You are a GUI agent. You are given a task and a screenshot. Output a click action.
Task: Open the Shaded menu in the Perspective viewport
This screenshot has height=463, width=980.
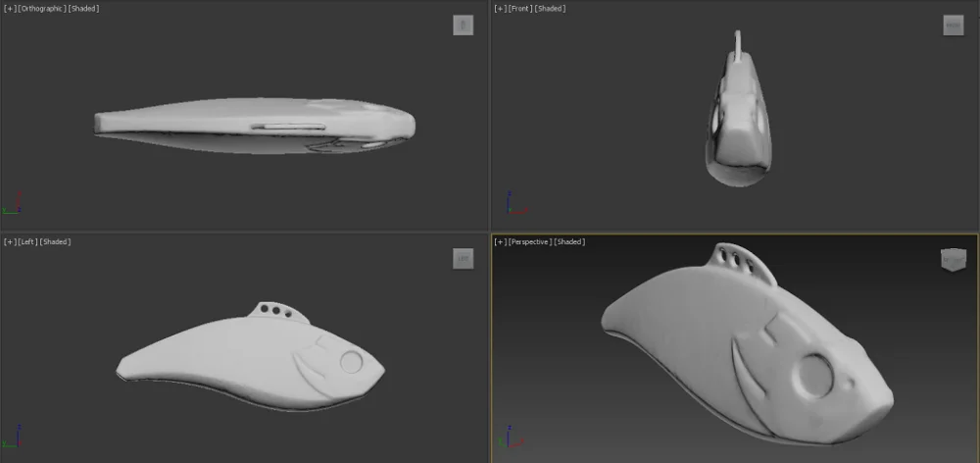[570, 241]
